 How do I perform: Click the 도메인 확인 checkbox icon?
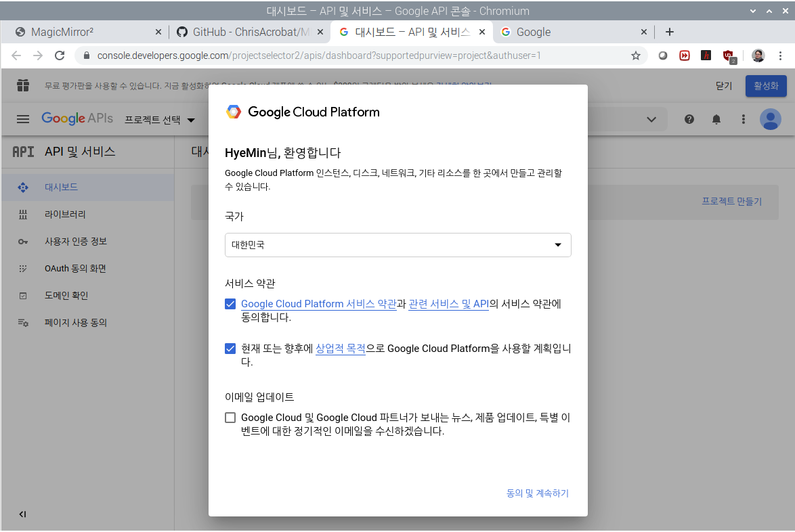tap(23, 296)
